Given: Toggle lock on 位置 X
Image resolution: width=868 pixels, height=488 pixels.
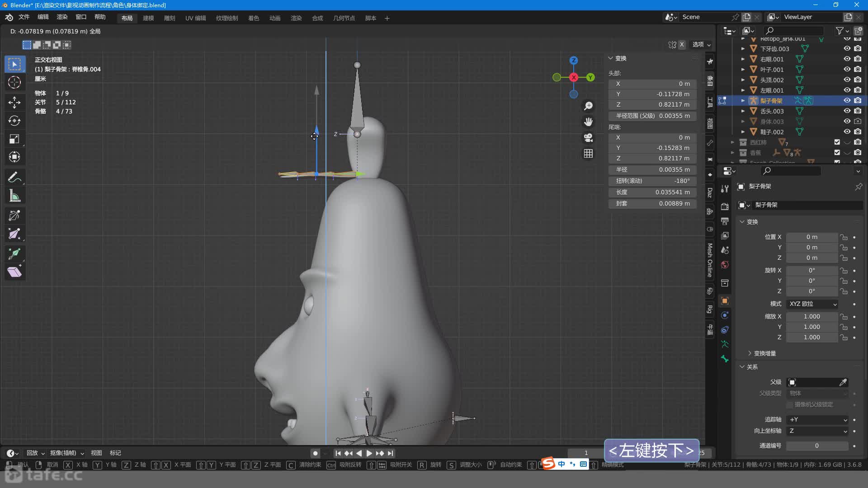Looking at the screenshot, I should click(x=844, y=237).
